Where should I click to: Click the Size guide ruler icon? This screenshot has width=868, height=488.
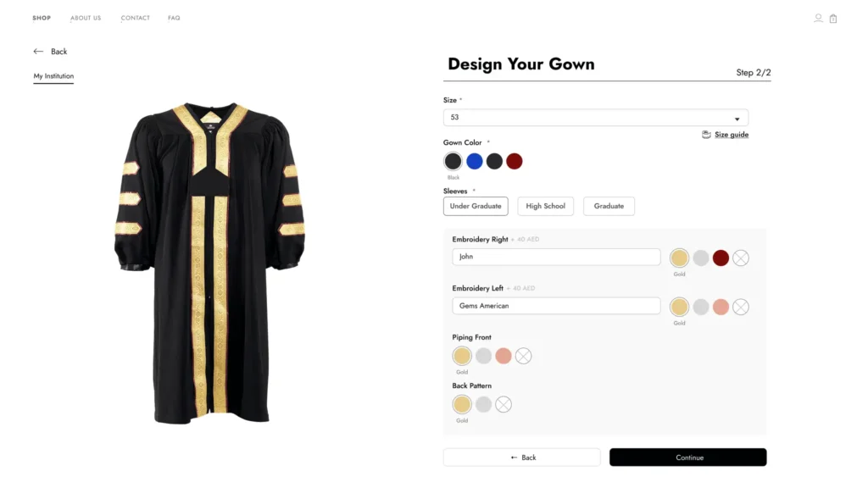tap(706, 135)
